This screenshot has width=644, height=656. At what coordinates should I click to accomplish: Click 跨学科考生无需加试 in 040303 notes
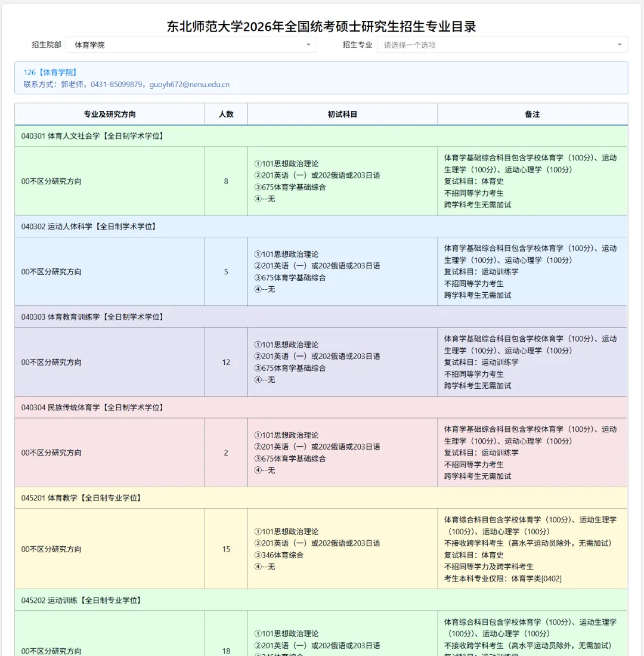point(478,386)
